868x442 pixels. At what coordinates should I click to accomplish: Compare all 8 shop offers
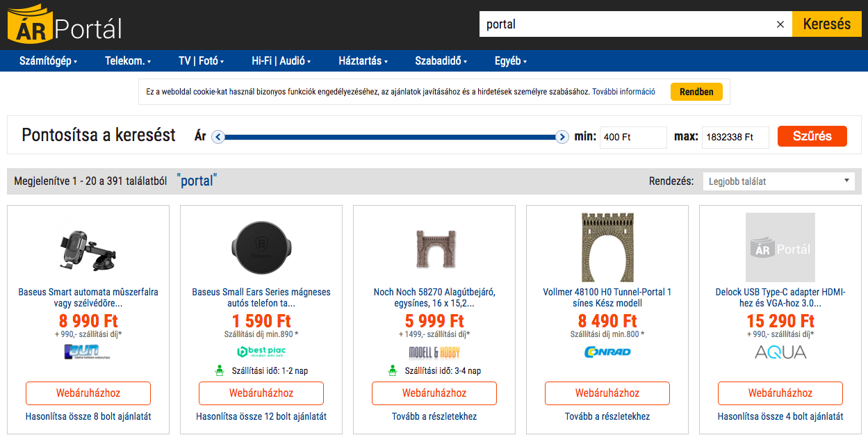click(x=88, y=417)
